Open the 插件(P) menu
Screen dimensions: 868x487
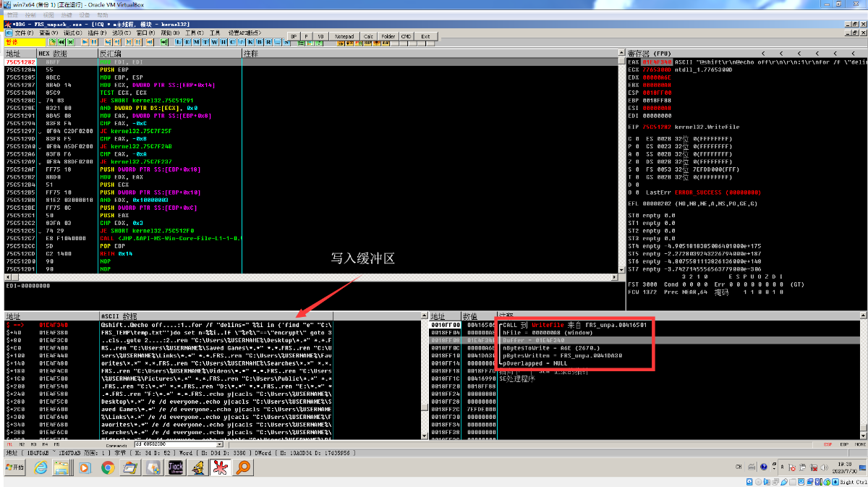[x=97, y=33]
